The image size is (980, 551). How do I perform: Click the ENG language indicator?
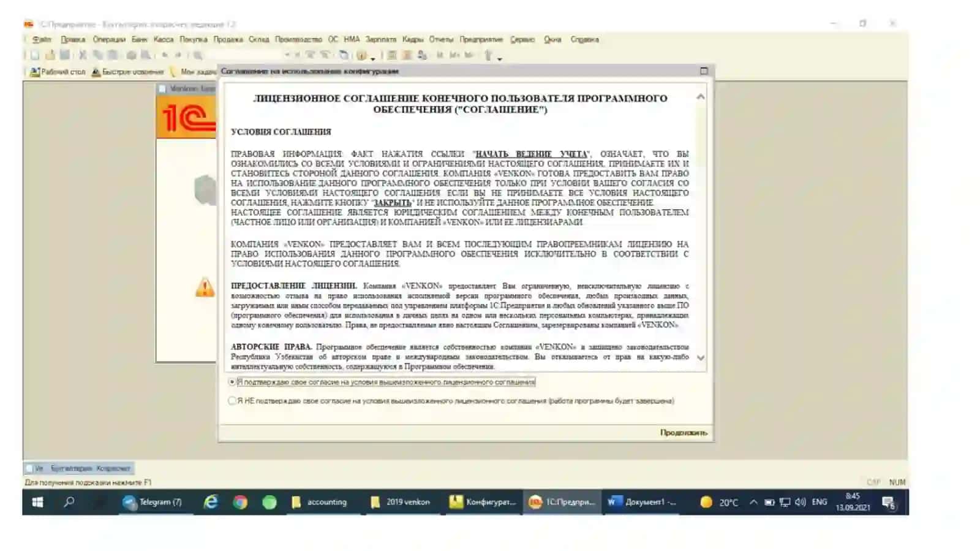(x=820, y=502)
